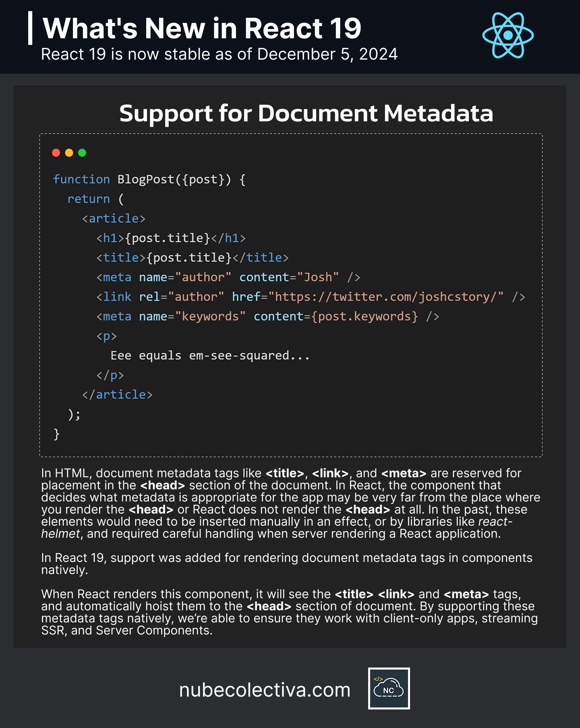Click the "What's New in React 19" heading

point(202,28)
